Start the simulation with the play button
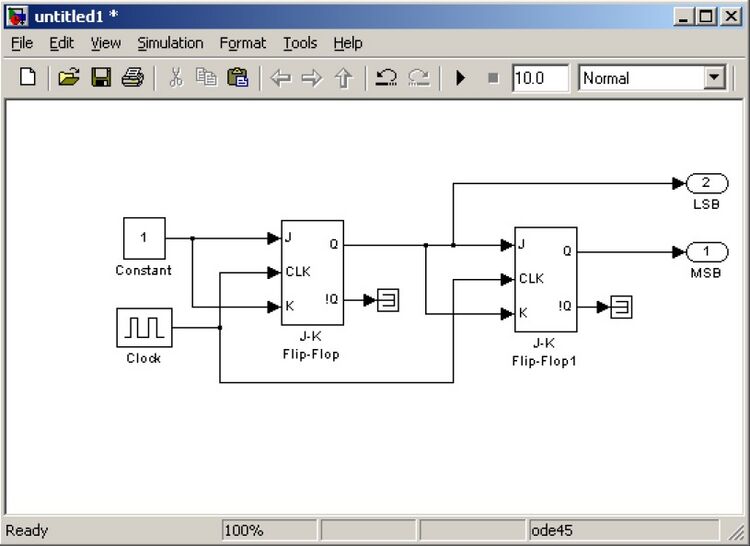The height and width of the screenshot is (546, 750). click(461, 78)
